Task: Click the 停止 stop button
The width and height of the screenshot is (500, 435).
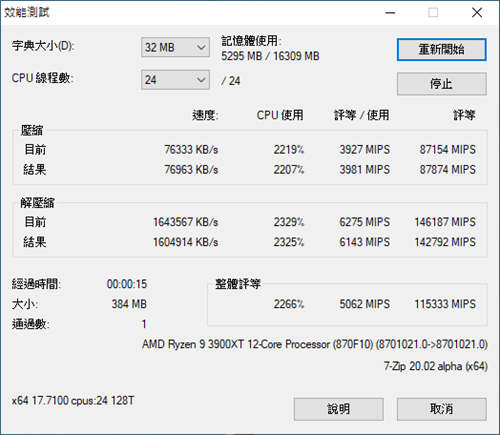Action: 441,84
